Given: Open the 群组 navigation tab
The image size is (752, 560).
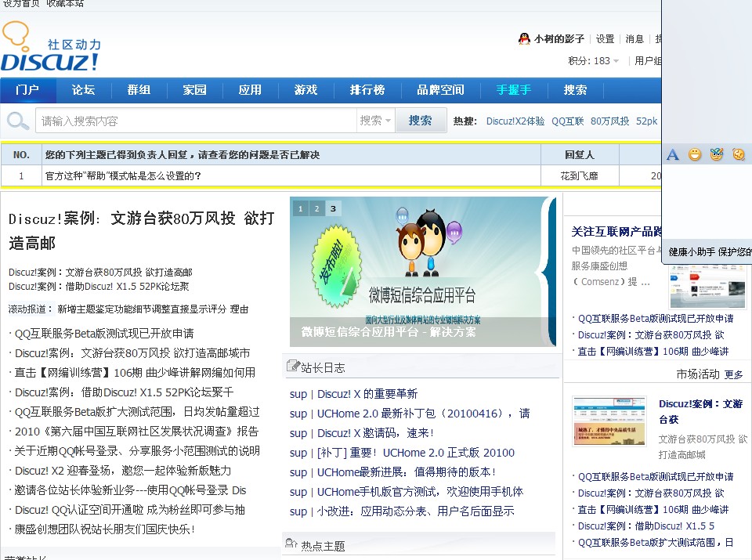Looking at the screenshot, I should point(139,89).
